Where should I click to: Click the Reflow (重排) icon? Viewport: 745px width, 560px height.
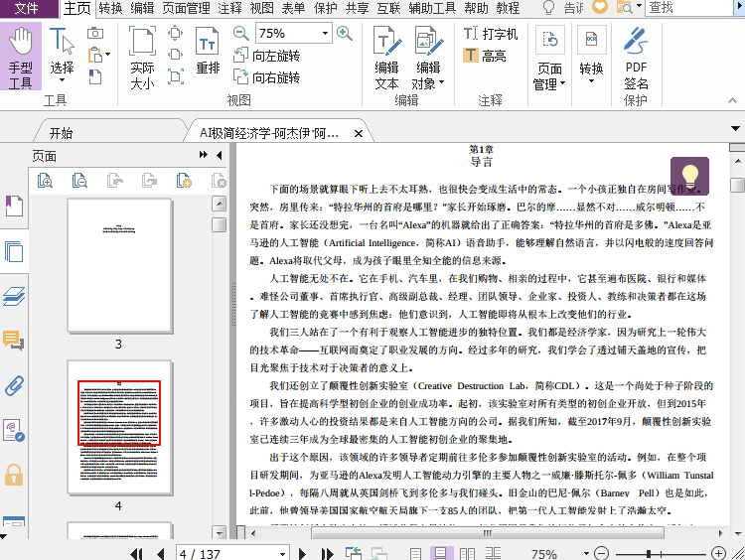(208, 51)
